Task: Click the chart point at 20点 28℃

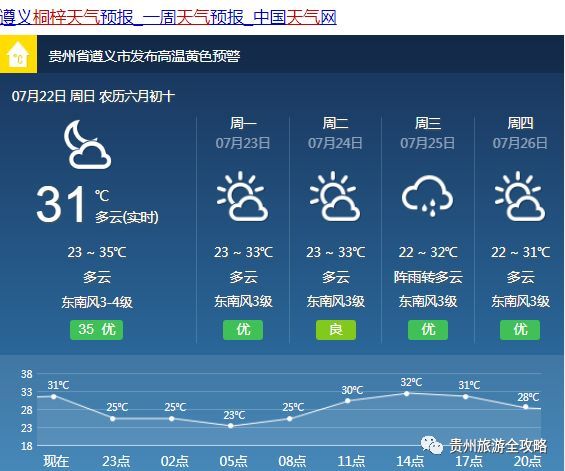Action: tap(526, 407)
